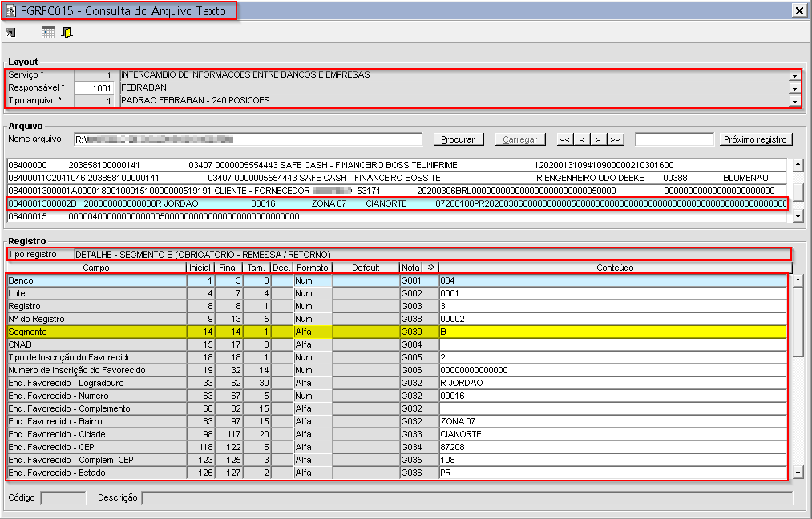
Task: Click the Nome arquivo path field
Action: (248, 139)
